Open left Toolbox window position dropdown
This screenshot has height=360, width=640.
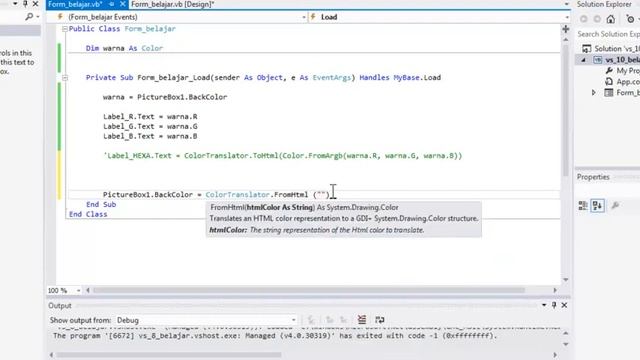tap(15, 4)
